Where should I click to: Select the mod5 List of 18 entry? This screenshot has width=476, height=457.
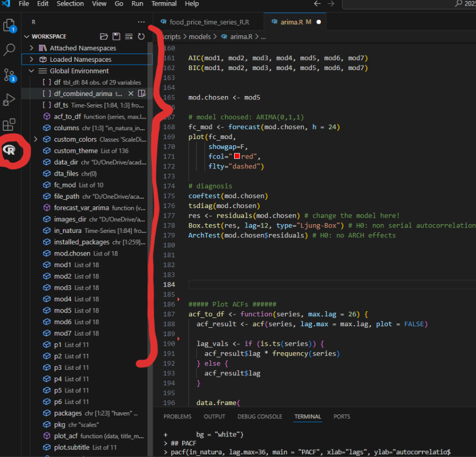[x=88, y=310]
